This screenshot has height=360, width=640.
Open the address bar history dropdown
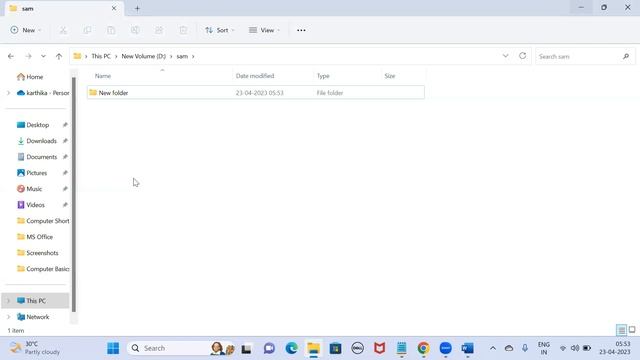(x=505, y=56)
